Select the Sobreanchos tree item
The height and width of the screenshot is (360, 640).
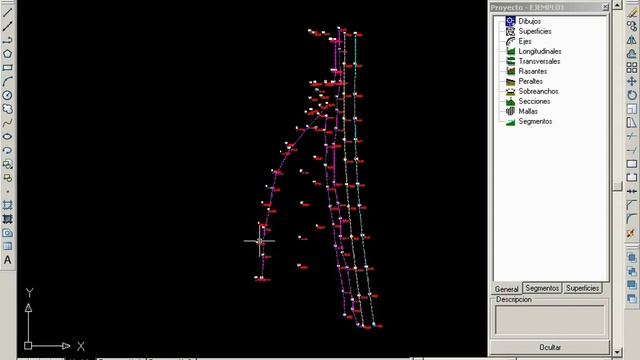[538, 91]
